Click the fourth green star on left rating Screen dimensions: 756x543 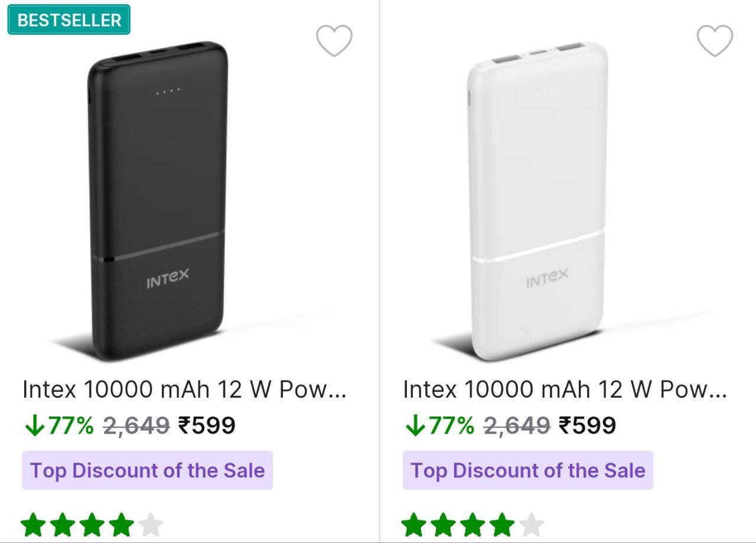(x=122, y=524)
